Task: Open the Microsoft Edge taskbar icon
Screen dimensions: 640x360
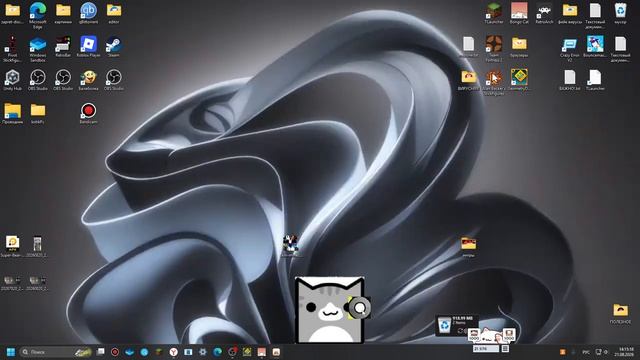Action: [x=218, y=352]
